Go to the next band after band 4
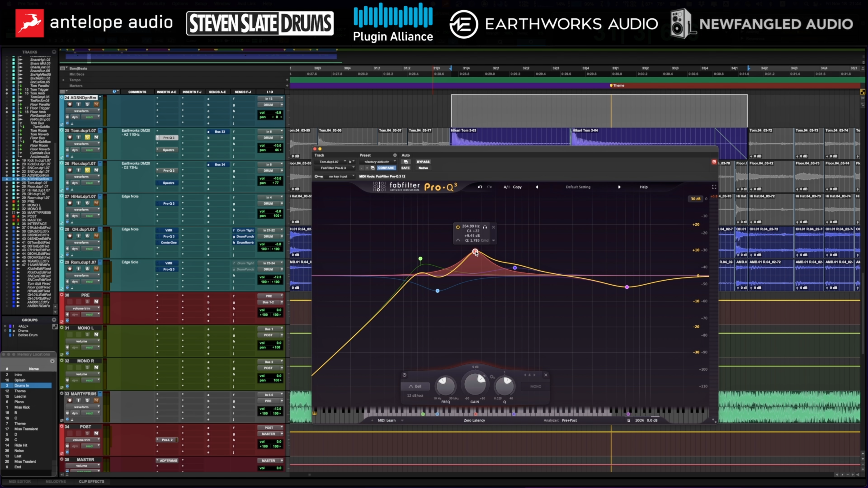This screenshot has width=868, height=488. click(534, 375)
